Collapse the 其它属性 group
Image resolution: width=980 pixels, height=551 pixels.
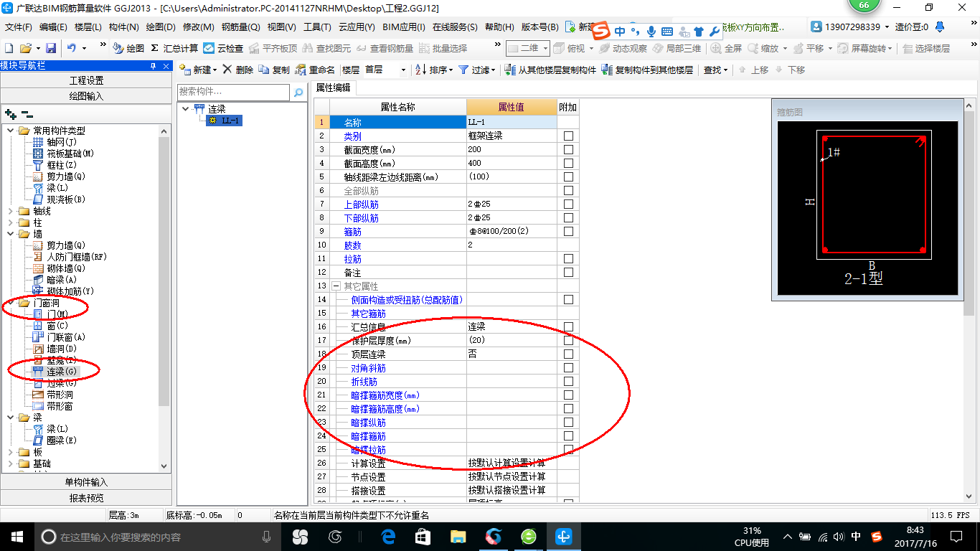click(336, 286)
